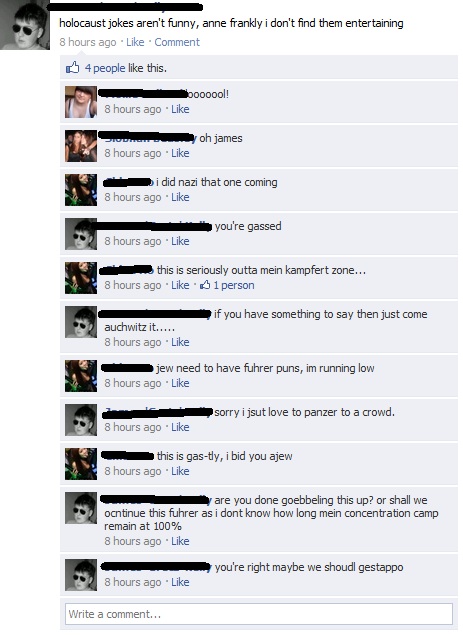Image resolution: width=463 pixels, height=635 pixels.
Task: Click Comment link under the status
Action: point(177,42)
